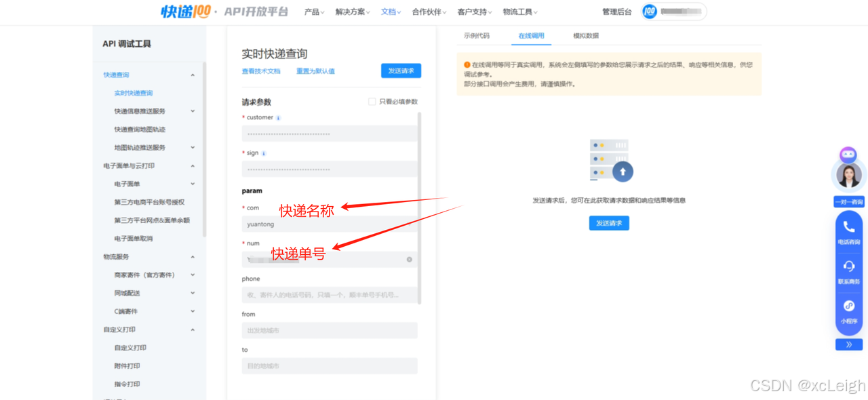Click the orange warning icon in notice
This screenshot has width=868, height=400.
point(467,65)
